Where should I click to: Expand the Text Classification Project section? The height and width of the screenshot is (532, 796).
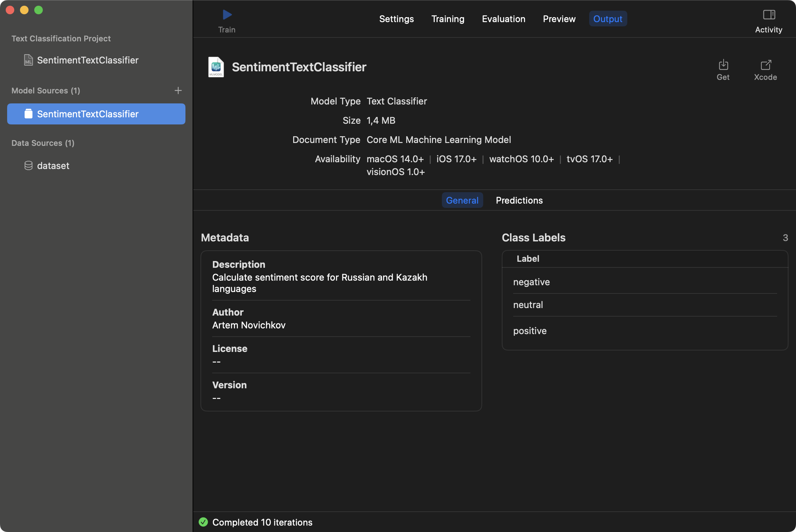click(x=61, y=38)
